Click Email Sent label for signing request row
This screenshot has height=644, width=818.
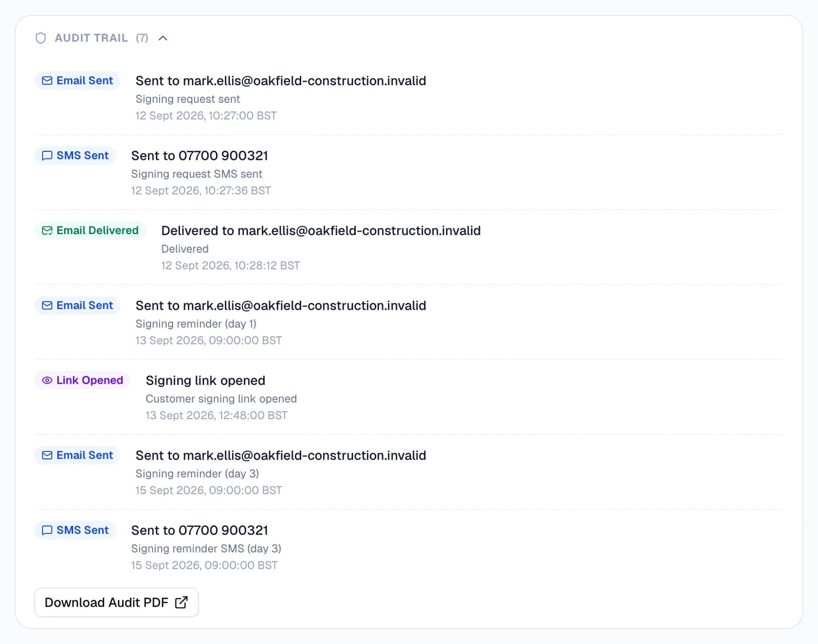(85, 81)
